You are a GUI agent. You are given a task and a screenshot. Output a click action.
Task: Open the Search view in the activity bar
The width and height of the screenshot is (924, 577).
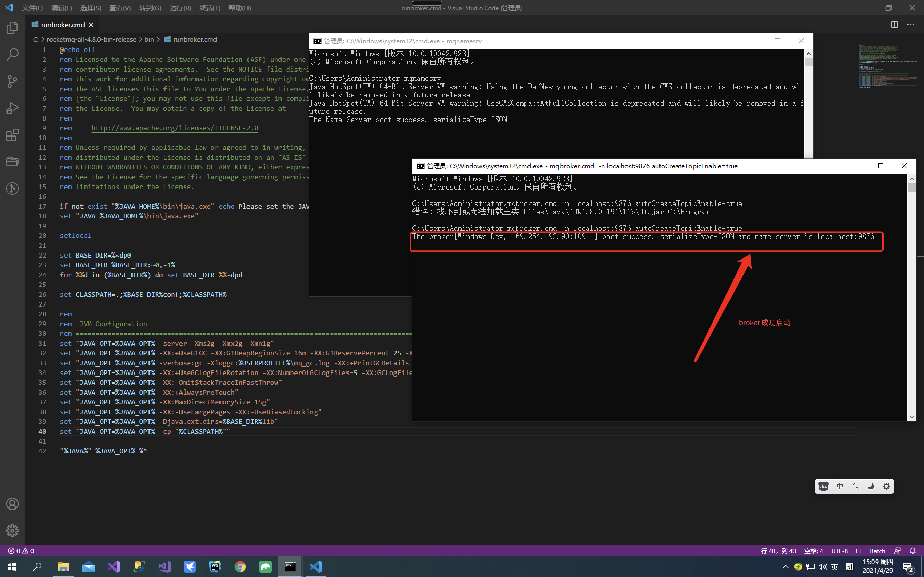tap(13, 54)
